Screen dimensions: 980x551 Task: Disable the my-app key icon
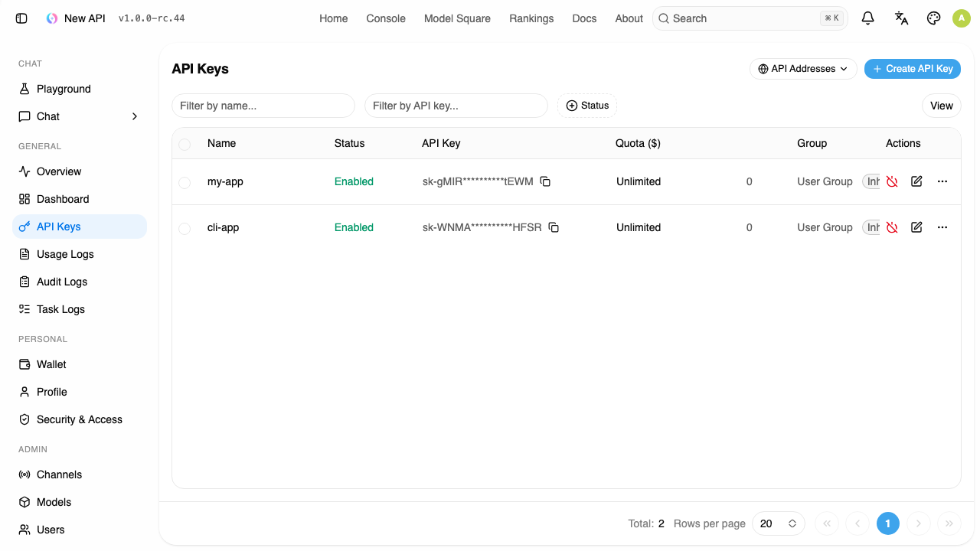click(x=892, y=181)
